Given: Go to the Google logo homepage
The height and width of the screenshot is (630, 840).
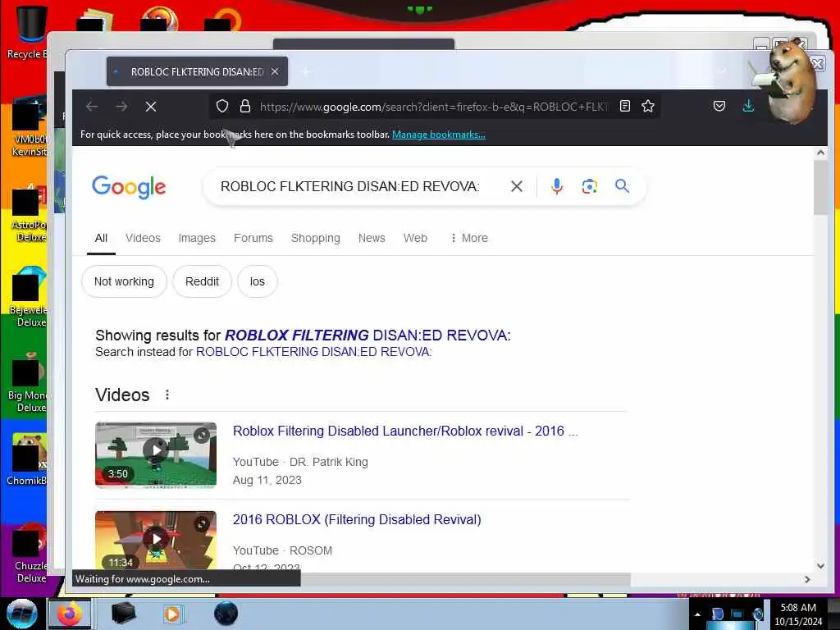Looking at the screenshot, I should tap(129, 187).
